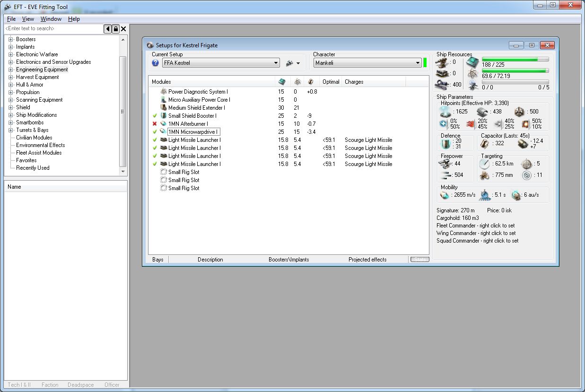The width and height of the screenshot is (585, 392).
Task: Click the drone icon next to 0 / 0
Action: 472,85
